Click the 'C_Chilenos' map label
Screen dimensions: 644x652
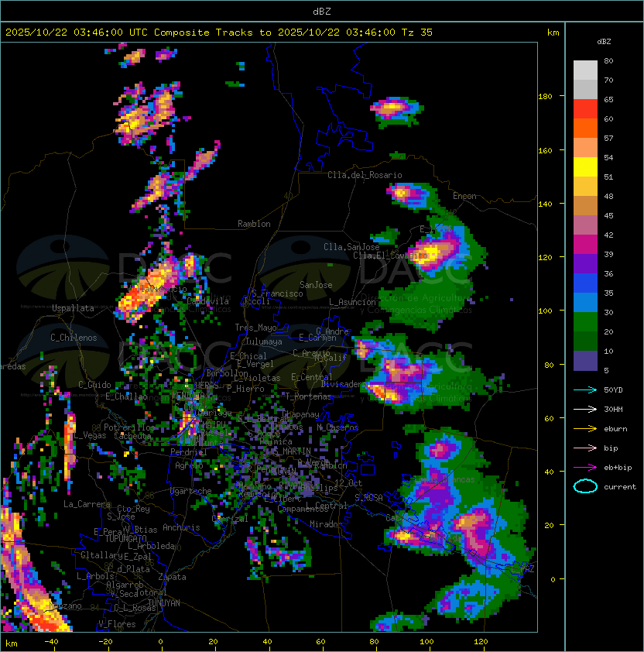[x=74, y=338]
